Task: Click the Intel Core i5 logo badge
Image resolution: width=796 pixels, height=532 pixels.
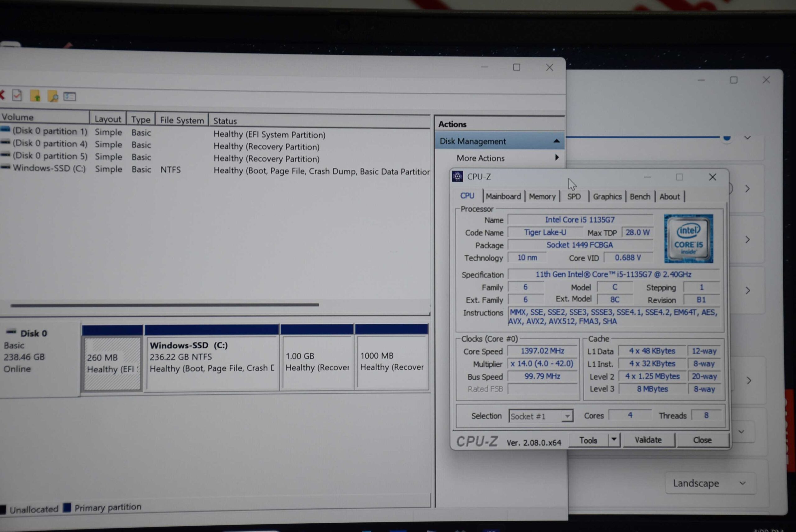Action: point(688,238)
